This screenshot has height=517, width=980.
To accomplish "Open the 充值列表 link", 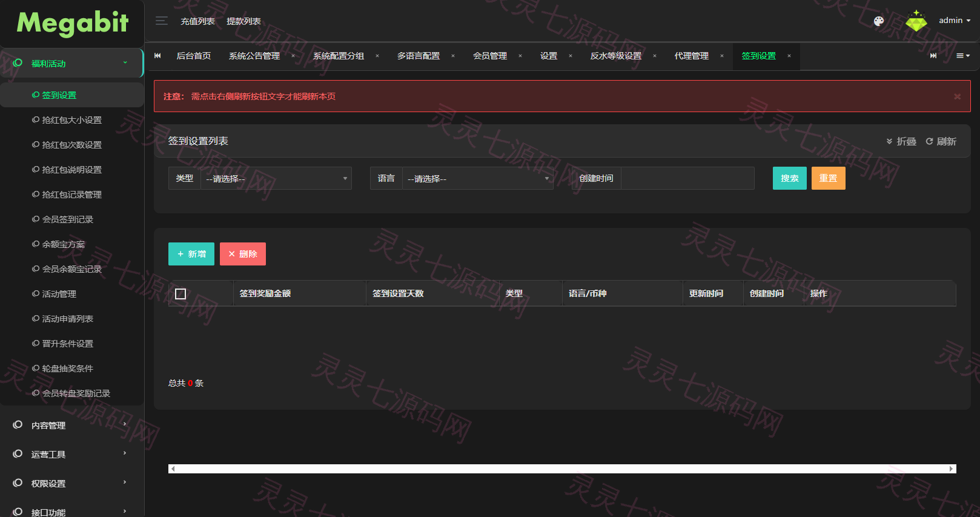I will pos(198,21).
